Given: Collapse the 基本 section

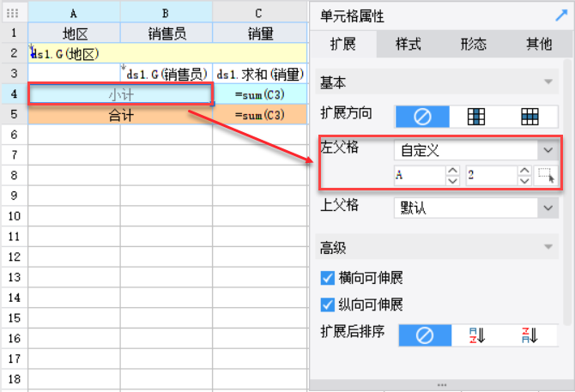Looking at the screenshot, I should [x=548, y=81].
